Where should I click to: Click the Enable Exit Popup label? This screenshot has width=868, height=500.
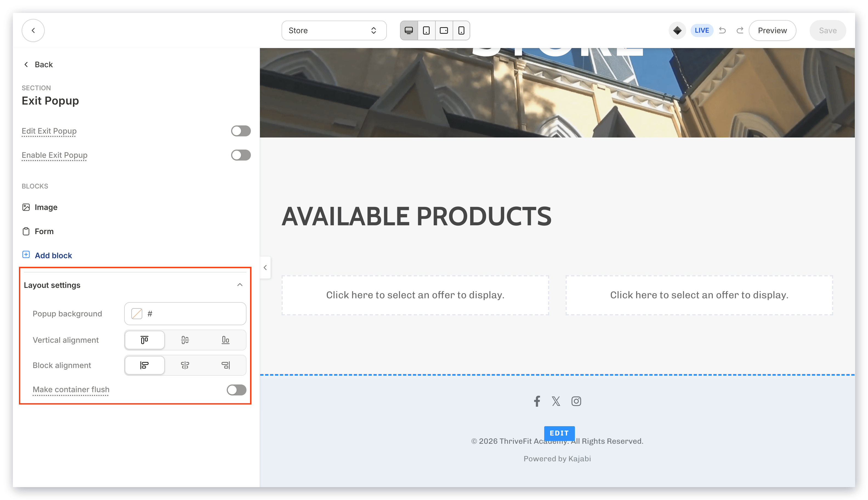point(55,155)
